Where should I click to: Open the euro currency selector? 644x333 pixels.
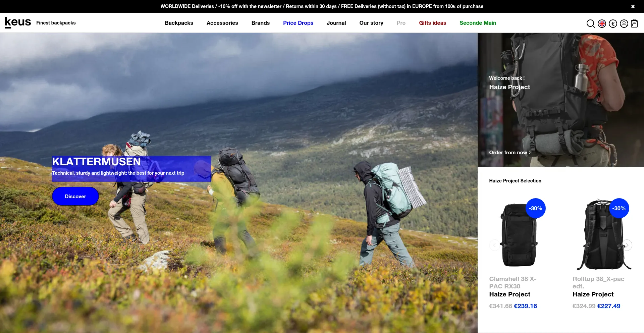tap(613, 23)
